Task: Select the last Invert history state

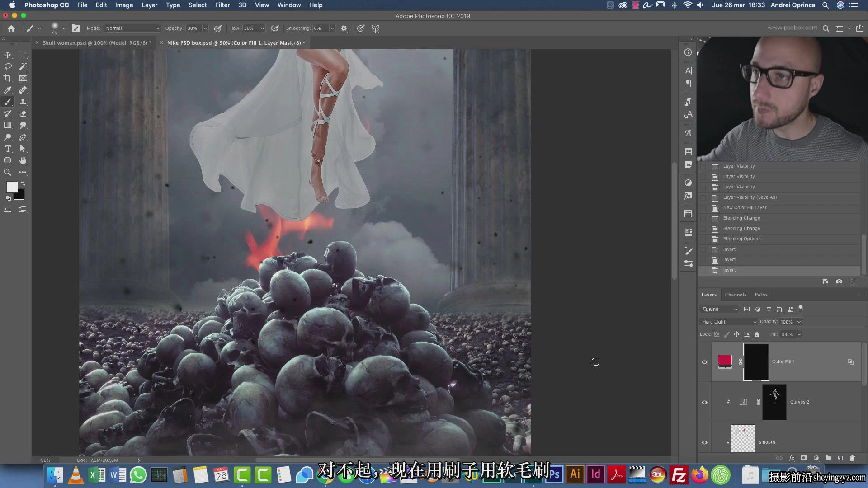Action: [778, 270]
